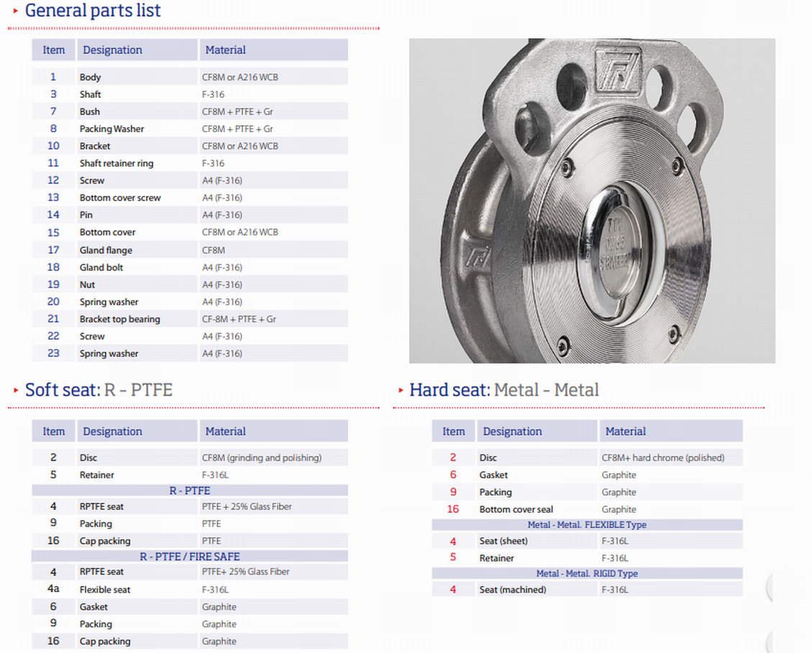Click the 'Flexible seat' row

coord(190,589)
